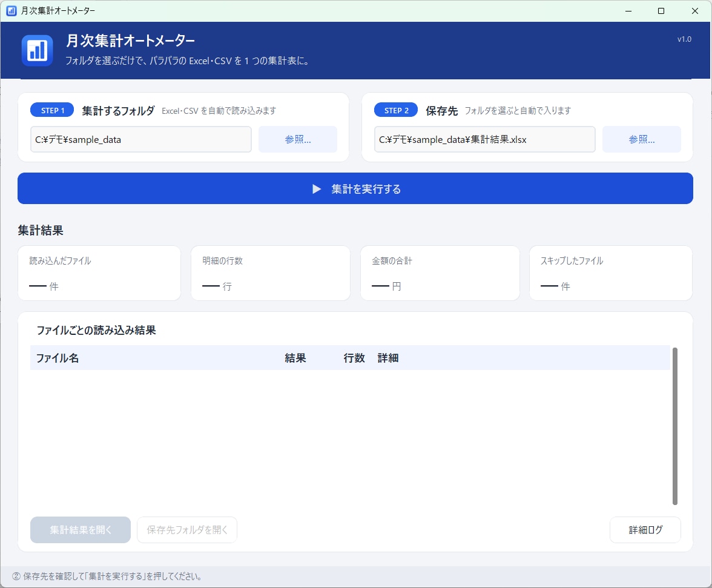Click the 行数 column header
Image resolution: width=712 pixels, height=588 pixels.
coord(354,358)
